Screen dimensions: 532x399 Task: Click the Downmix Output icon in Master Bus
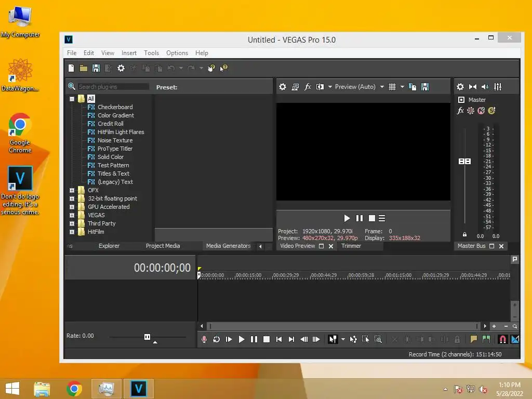click(473, 87)
